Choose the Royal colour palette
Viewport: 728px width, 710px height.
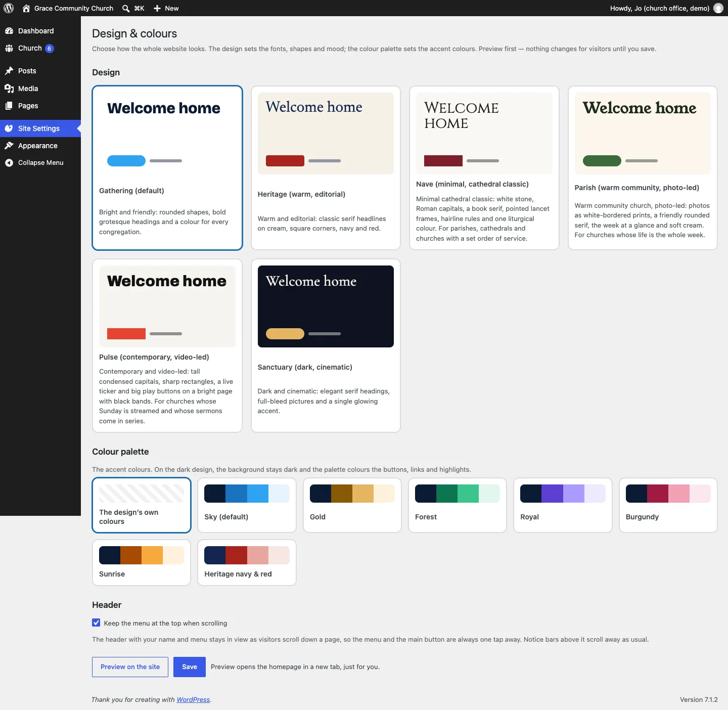point(563,505)
